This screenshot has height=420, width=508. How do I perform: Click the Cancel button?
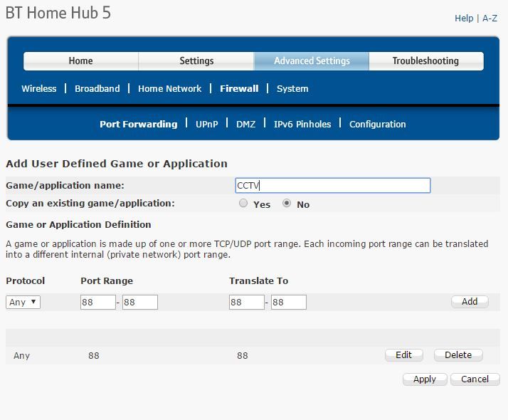tap(475, 379)
